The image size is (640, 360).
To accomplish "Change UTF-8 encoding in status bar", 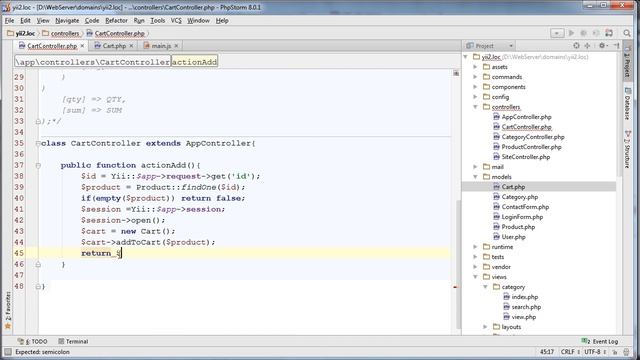I will pyautogui.click(x=595, y=352).
